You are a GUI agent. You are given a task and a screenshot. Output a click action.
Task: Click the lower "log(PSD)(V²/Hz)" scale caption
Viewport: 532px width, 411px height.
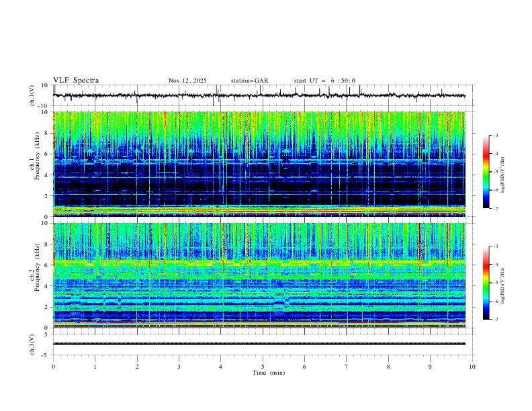tap(502, 285)
